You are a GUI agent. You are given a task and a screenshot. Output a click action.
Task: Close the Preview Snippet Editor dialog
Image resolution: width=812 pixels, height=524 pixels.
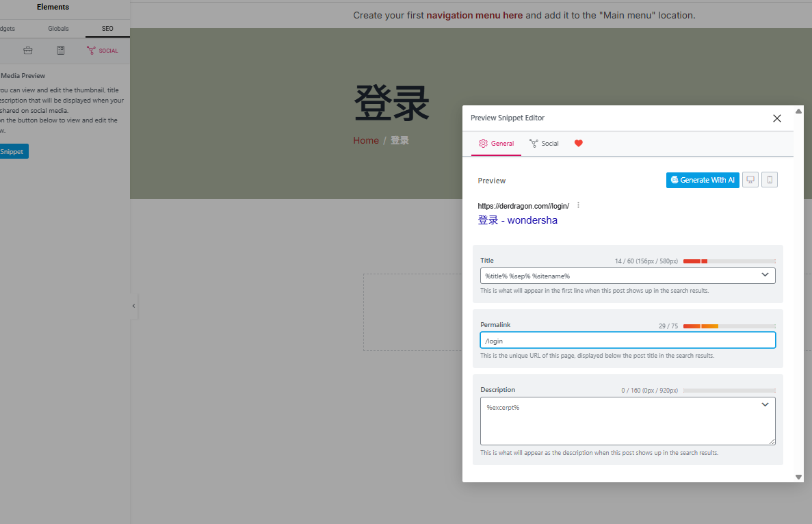tap(776, 118)
